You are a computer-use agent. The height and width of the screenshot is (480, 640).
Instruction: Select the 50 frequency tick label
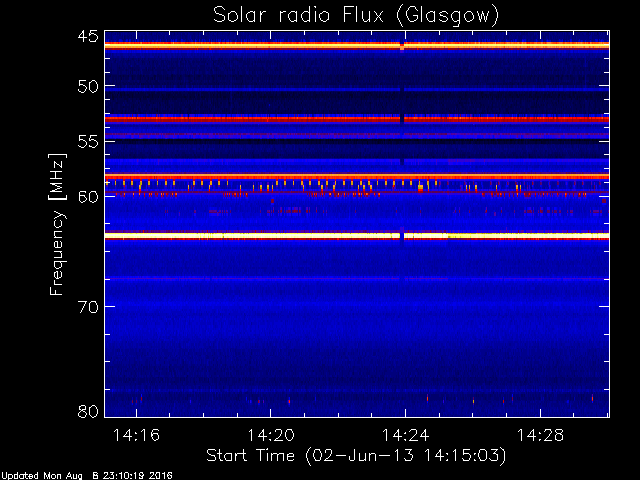coord(88,86)
